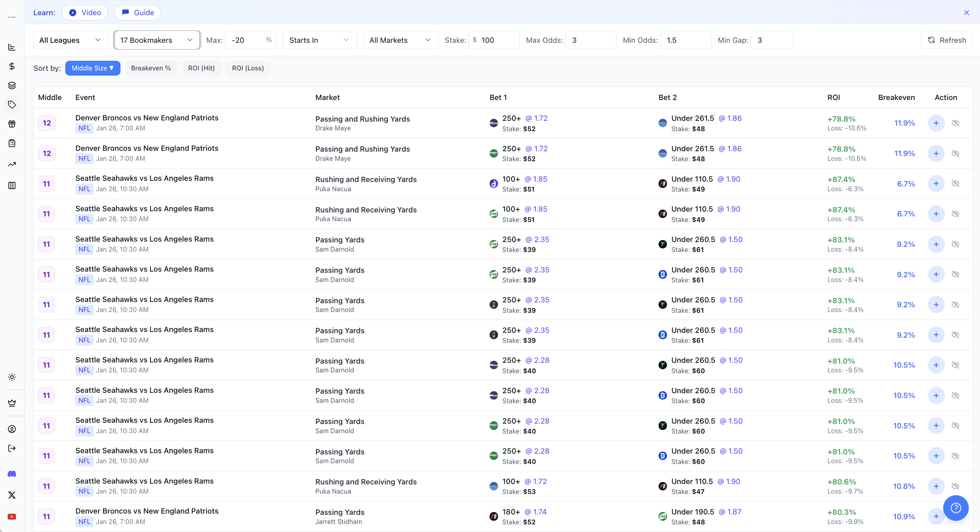Hide the first Drake Maye middle row
This screenshot has width=980, height=532.
(x=956, y=123)
